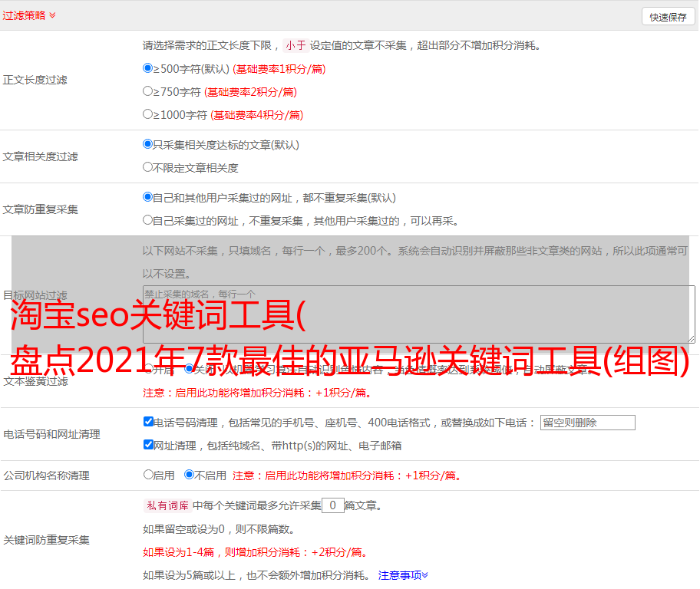Toggle the 网址清理 checkbox
This screenshot has width=700, height=589.
point(148,445)
